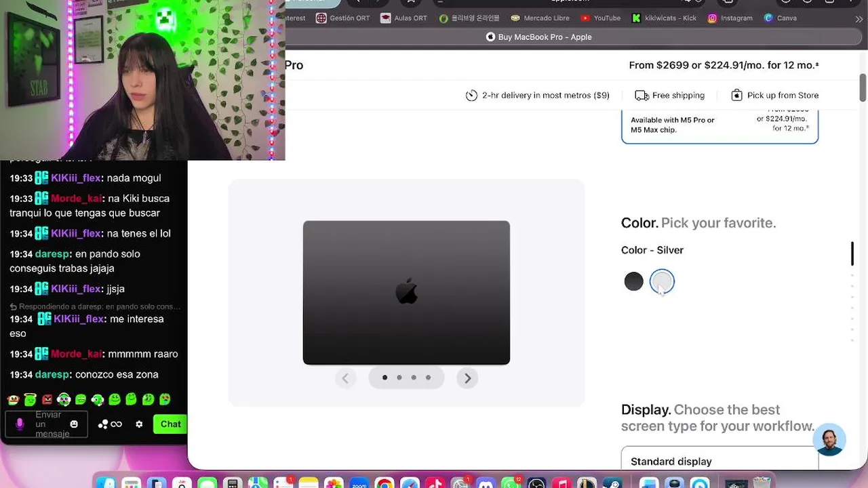Screen dimensions: 868x488
Task: Open the Canva bookmark
Action: point(781,18)
